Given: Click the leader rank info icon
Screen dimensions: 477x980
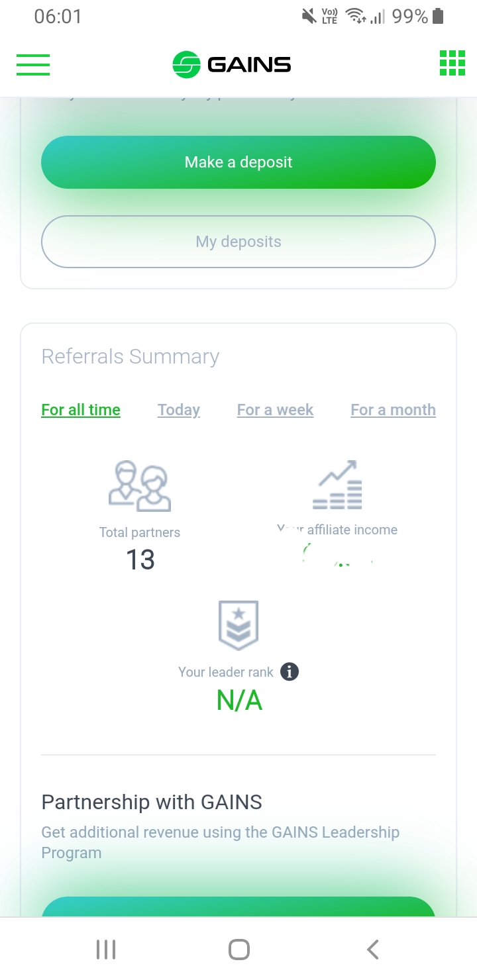Looking at the screenshot, I should pos(290,671).
